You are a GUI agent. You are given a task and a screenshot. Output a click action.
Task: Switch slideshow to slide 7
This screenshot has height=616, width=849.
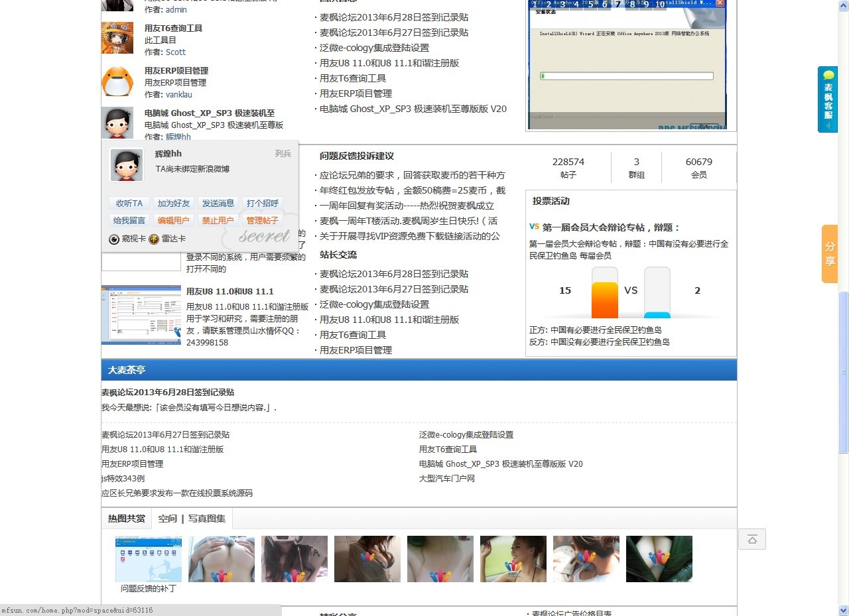tap(618, 5)
